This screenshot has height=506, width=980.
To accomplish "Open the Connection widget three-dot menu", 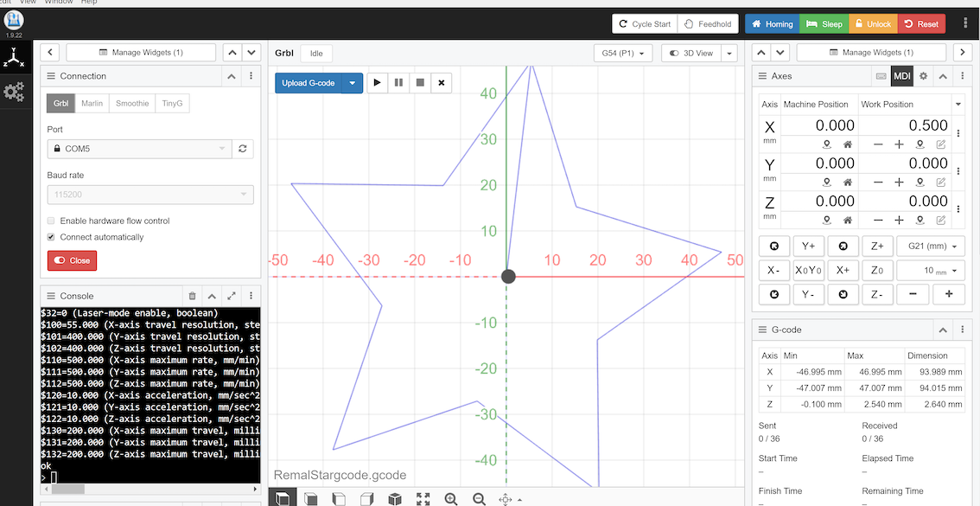I will 251,75.
